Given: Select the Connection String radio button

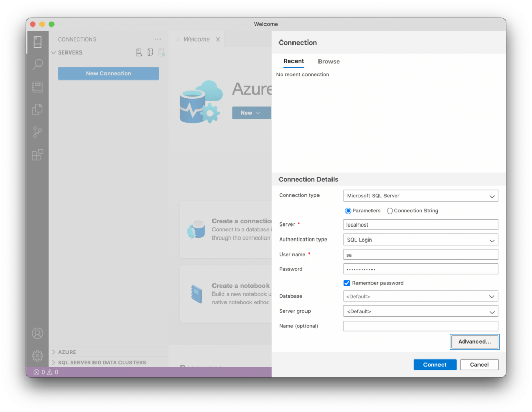Looking at the screenshot, I should click(390, 211).
